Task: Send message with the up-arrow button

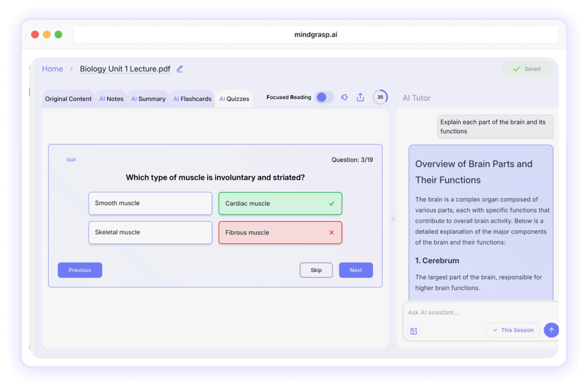Action: tap(551, 330)
